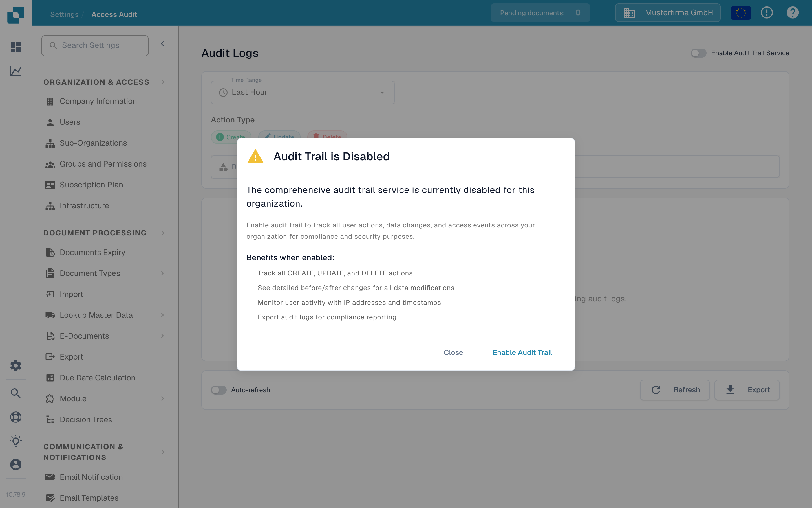
Task: Open the analytics chart icon in left rail
Action: point(16,71)
